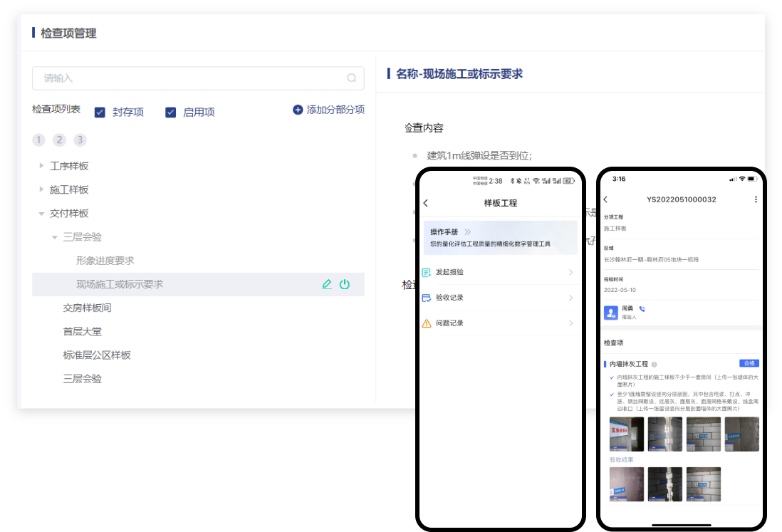
Task: Click the search magnifier icon in the search box
Action: (x=352, y=78)
